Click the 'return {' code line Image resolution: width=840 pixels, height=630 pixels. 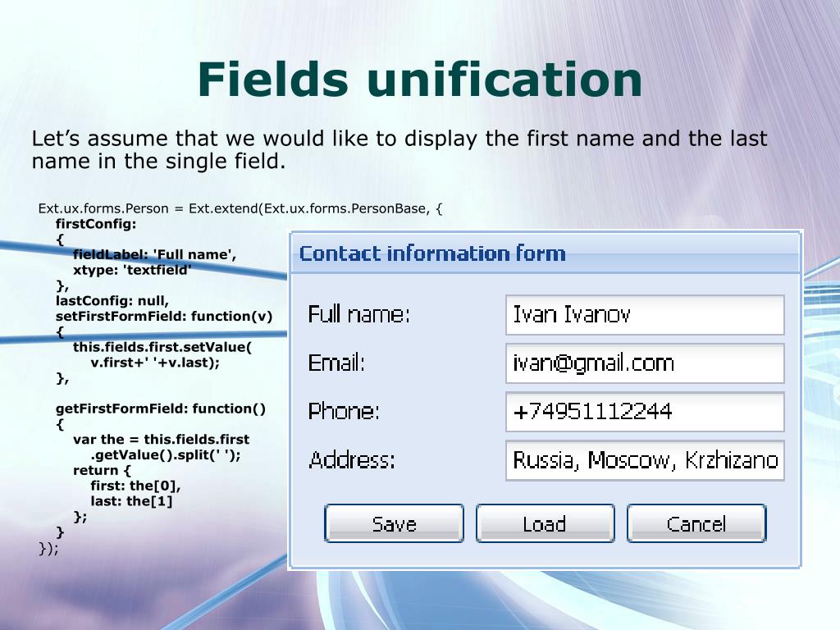coord(102,470)
